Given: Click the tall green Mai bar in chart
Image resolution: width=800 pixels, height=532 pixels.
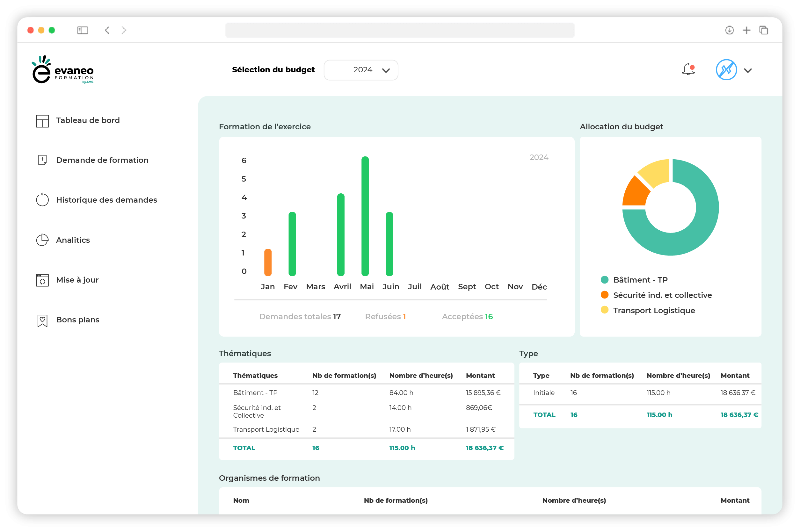Looking at the screenshot, I should [365, 216].
